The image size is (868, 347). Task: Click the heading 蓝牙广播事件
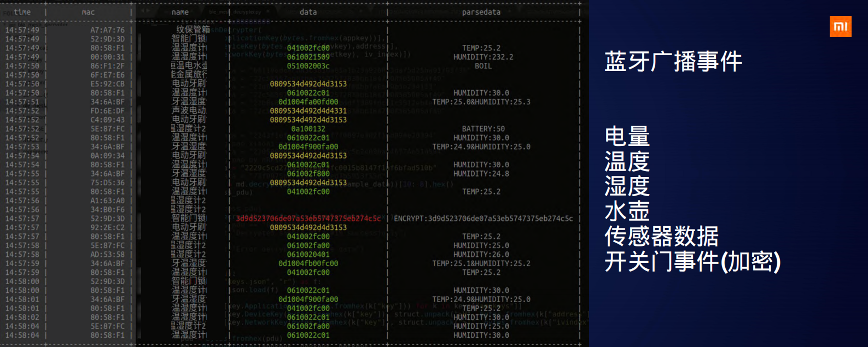pyautogui.click(x=673, y=61)
